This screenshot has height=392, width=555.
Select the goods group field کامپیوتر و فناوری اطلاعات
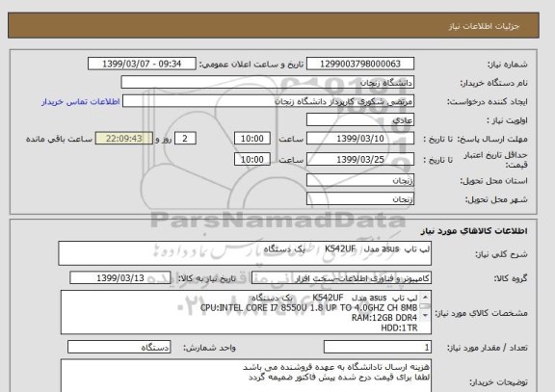point(341,278)
